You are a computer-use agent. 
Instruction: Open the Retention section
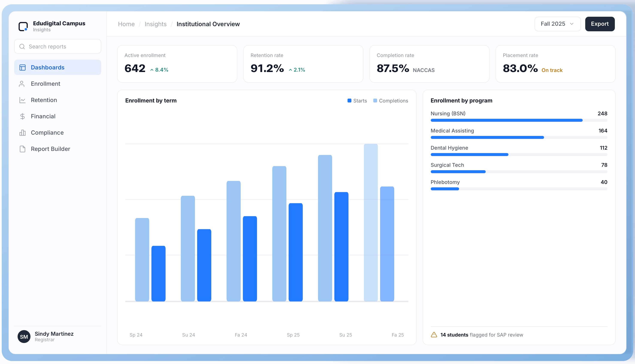[57, 100]
